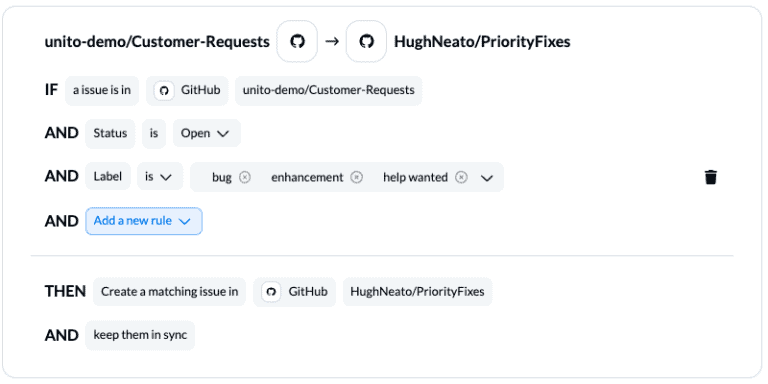Open the Add a new rule dropdown
The image size is (768, 384).
[x=144, y=221]
